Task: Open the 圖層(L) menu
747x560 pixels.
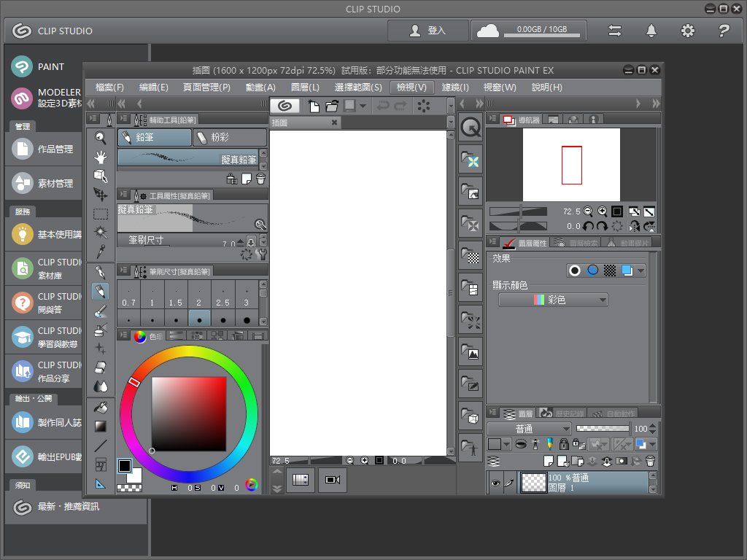Action: (x=305, y=87)
